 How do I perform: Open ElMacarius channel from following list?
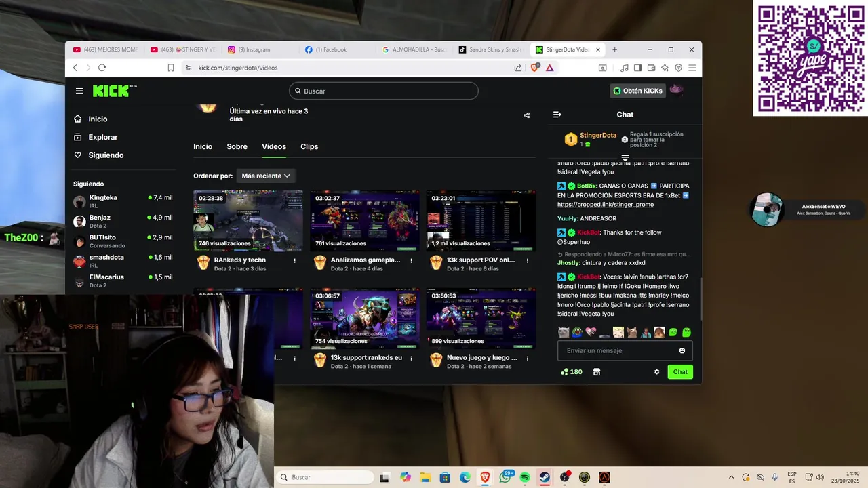[x=122, y=281]
